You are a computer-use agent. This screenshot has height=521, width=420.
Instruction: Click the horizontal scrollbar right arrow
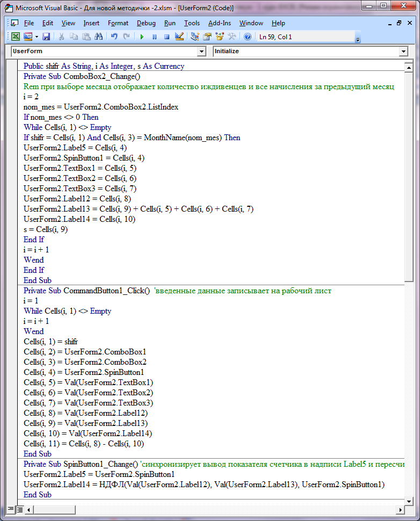pyautogui.click(x=400, y=509)
